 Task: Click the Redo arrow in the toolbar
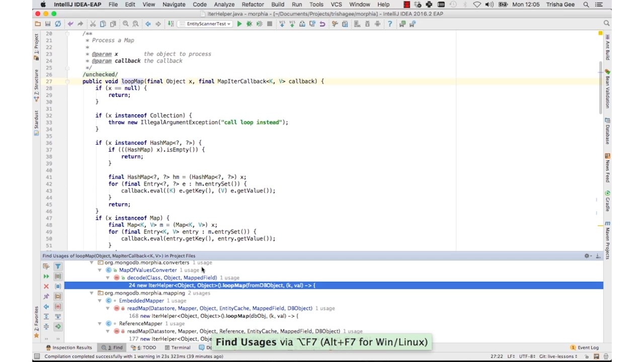[x=80, y=24]
